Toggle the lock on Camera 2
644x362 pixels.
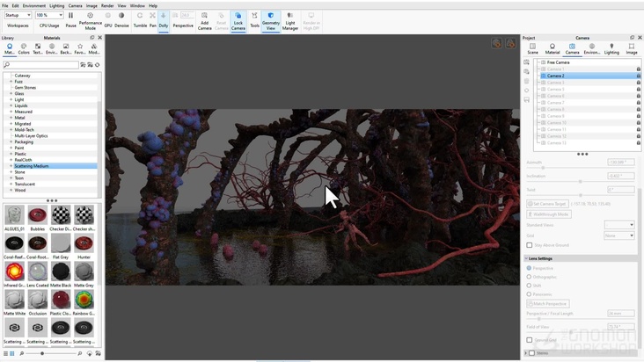coord(638,76)
